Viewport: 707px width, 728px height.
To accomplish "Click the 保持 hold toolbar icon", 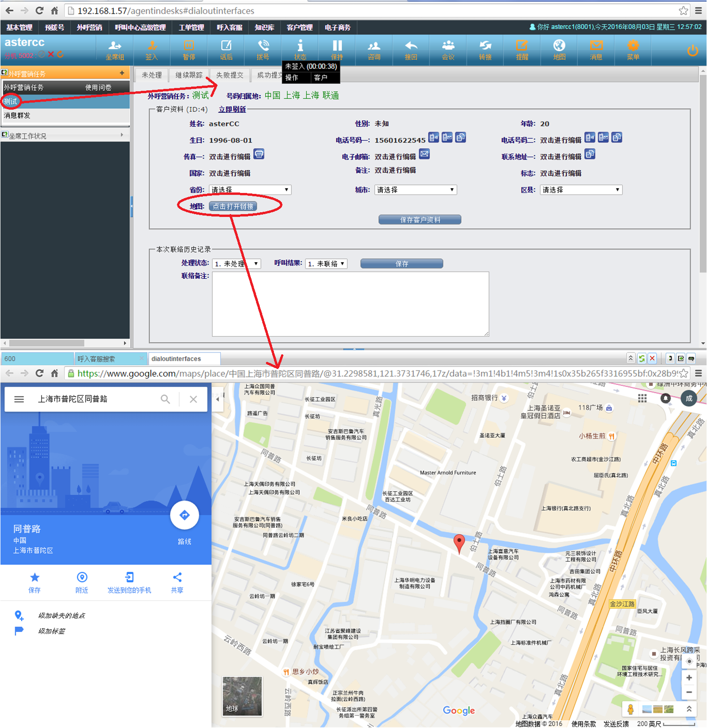I will (337, 49).
